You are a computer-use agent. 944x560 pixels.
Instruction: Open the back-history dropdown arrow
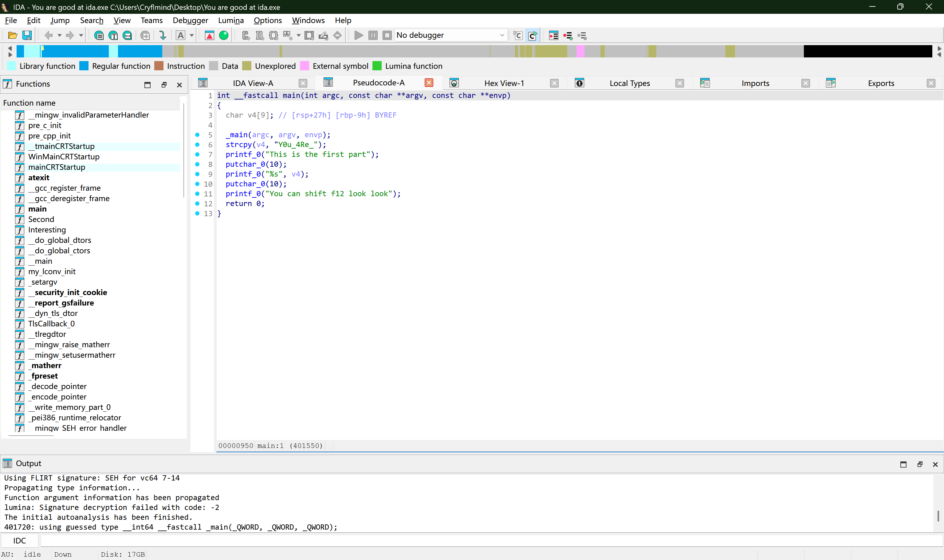[59, 36]
